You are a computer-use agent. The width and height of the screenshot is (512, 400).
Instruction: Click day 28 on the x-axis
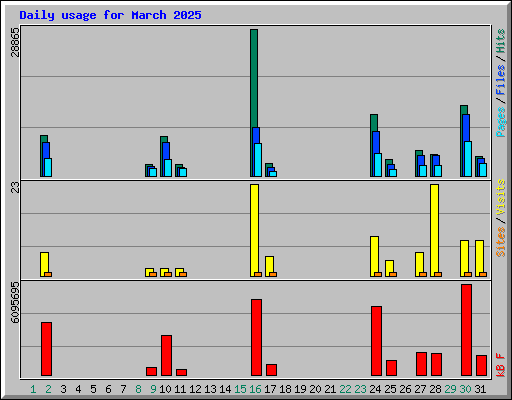point(435,389)
